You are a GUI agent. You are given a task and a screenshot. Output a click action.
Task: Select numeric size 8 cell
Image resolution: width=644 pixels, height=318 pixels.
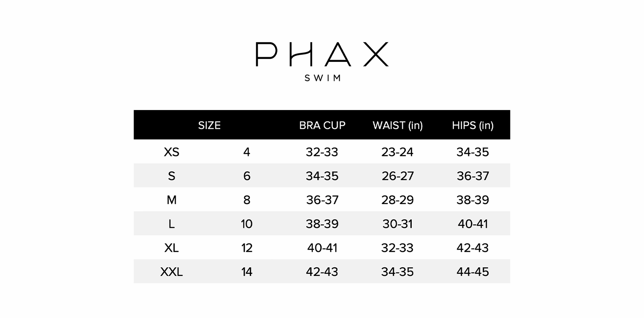point(247,200)
